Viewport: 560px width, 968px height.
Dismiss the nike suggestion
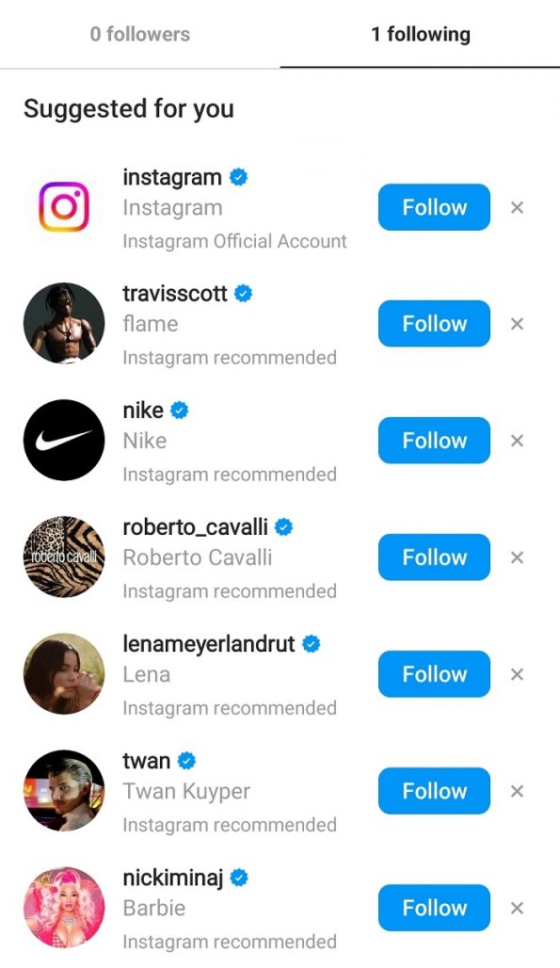pyautogui.click(x=517, y=440)
